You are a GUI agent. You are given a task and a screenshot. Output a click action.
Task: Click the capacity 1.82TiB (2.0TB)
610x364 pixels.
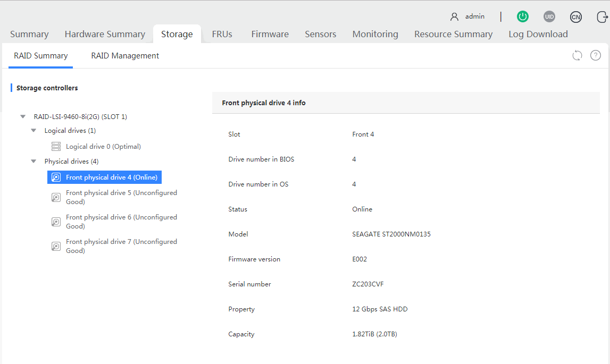(x=374, y=334)
